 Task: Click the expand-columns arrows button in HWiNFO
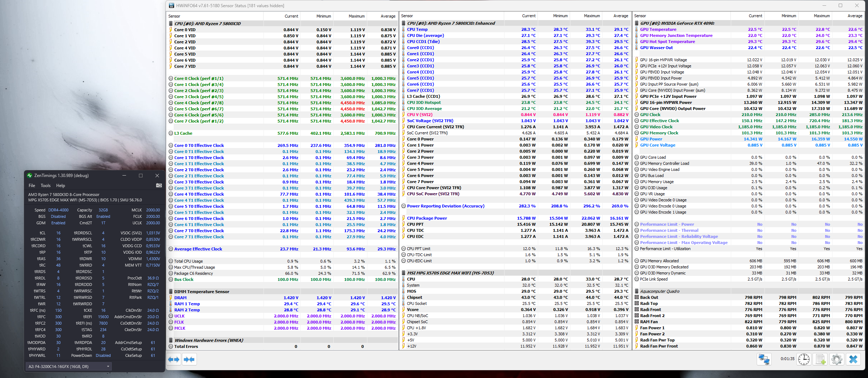click(174, 359)
